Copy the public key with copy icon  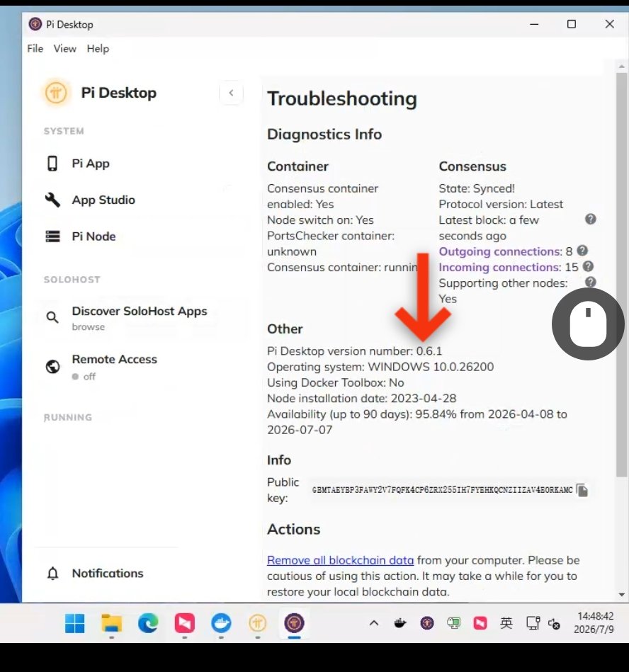(x=582, y=490)
